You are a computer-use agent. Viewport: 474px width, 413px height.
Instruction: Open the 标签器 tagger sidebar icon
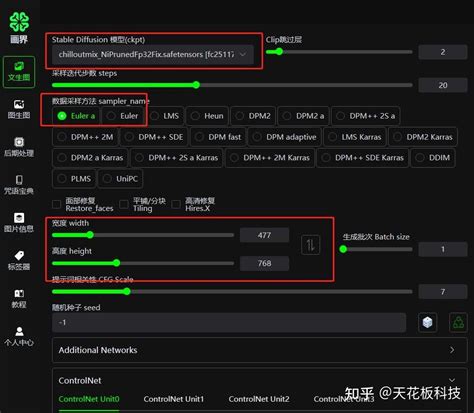click(x=19, y=260)
